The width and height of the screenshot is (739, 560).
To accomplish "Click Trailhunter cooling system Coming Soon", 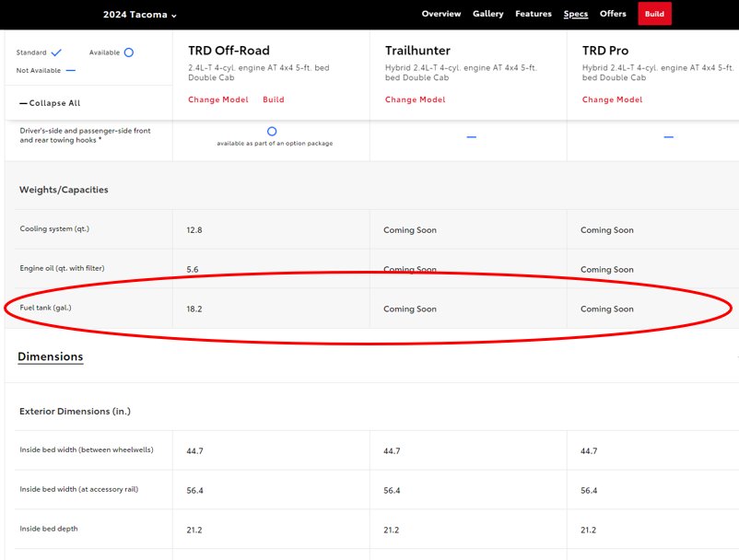I will click(x=410, y=230).
